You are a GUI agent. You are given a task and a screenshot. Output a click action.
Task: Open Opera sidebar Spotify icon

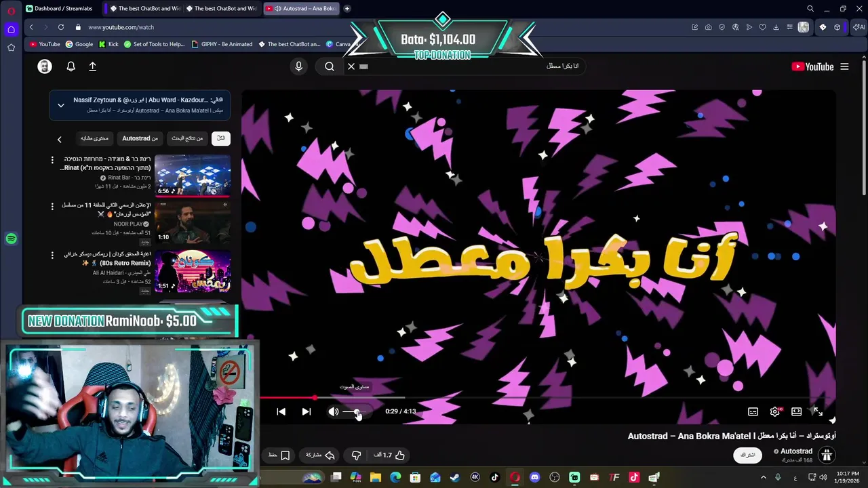(11, 239)
